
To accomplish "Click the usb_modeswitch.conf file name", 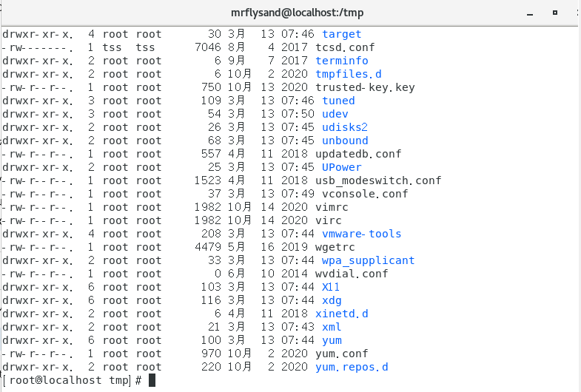I will [x=378, y=180].
